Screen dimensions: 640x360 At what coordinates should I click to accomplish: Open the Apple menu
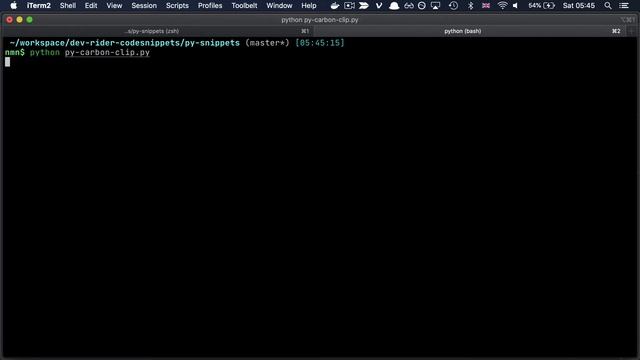click(x=13, y=6)
